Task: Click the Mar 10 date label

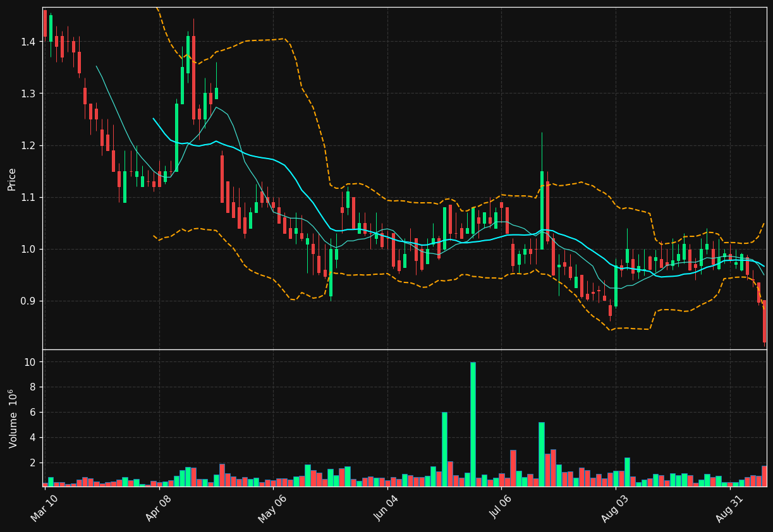Action: (44, 509)
